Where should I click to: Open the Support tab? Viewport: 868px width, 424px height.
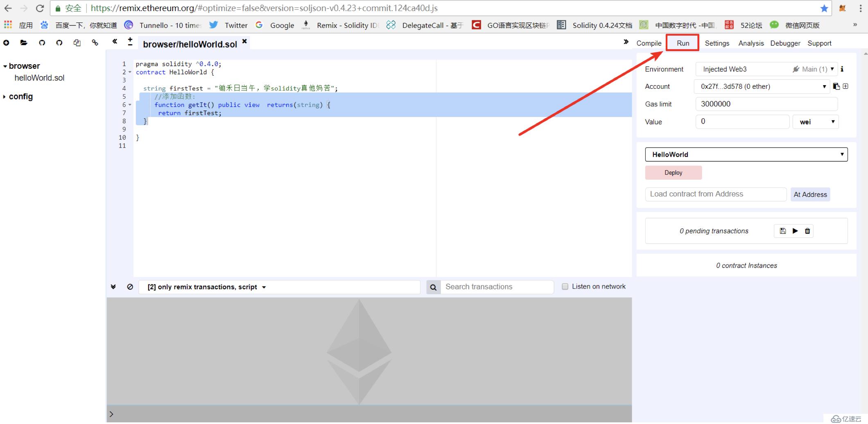(819, 43)
